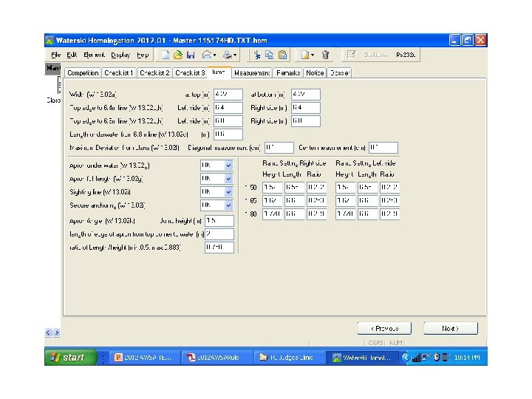The image size is (532, 399).
Task: Open the Edit menu
Action: point(72,55)
